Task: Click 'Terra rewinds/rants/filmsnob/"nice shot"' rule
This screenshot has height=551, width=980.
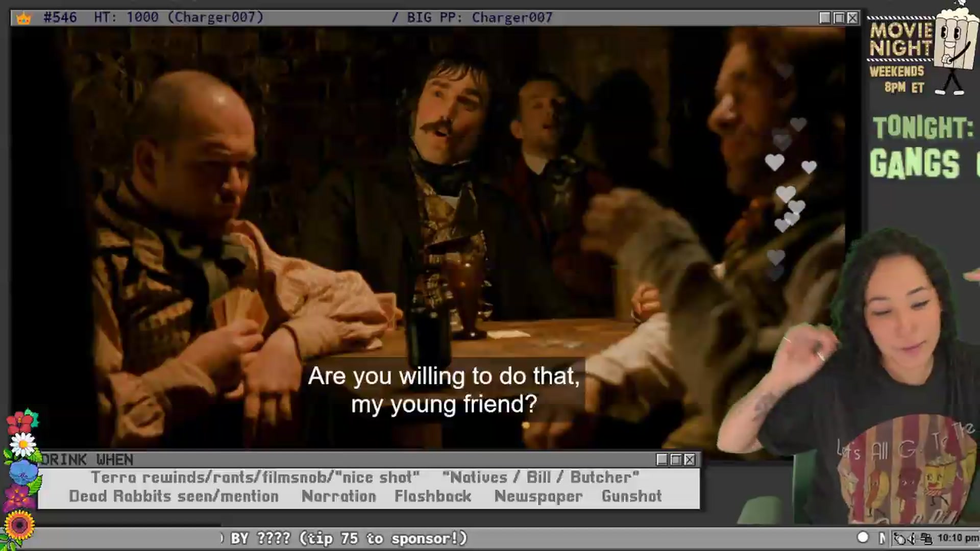Action: (x=255, y=478)
